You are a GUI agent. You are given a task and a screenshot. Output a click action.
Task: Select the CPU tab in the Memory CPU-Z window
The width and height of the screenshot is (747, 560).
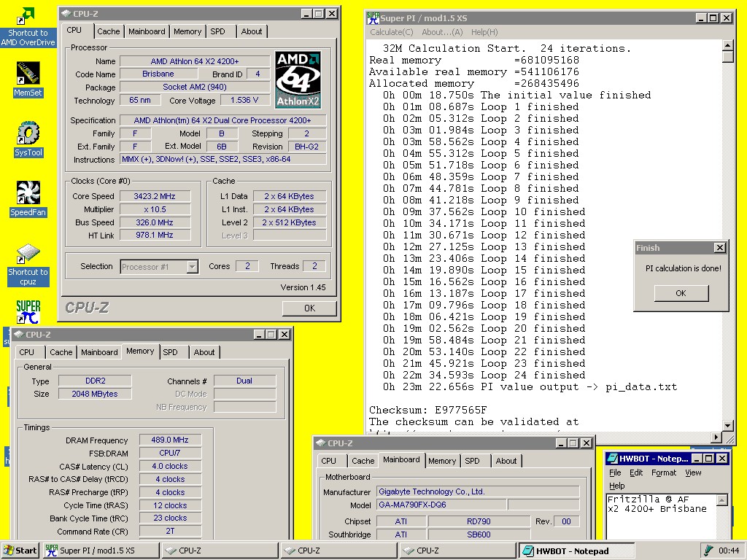27,352
